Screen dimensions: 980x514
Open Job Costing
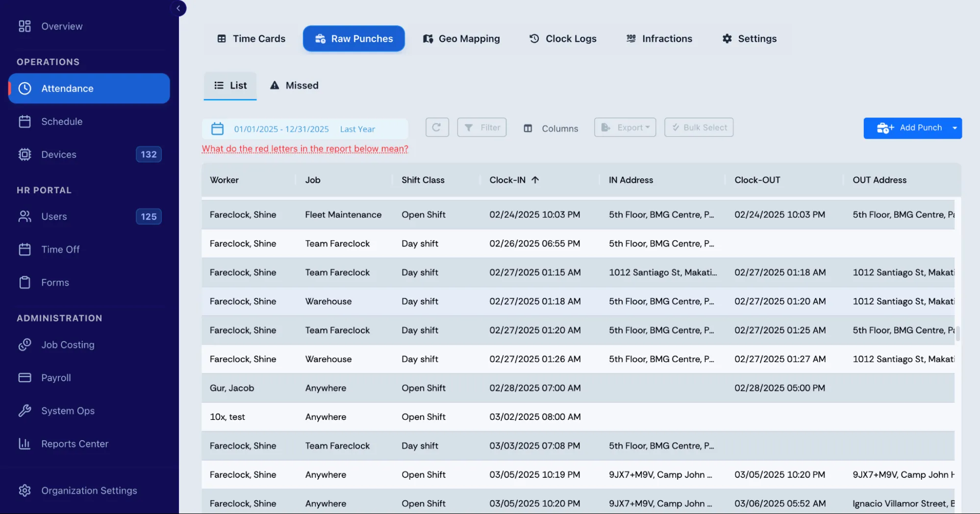89,345
